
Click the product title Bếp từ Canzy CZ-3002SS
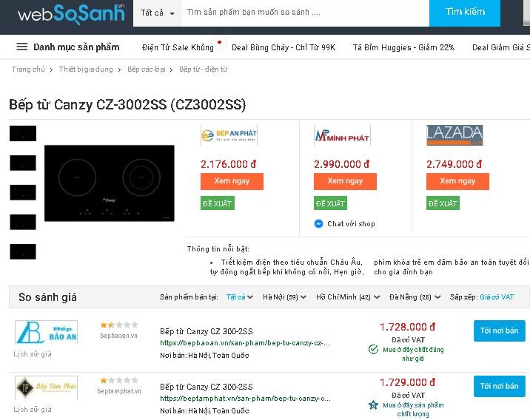point(127,105)
